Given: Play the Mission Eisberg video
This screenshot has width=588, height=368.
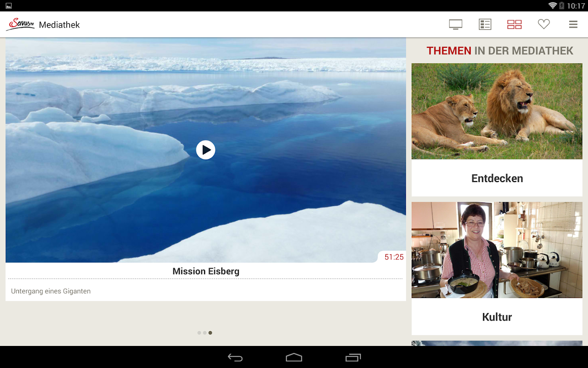Looking at the screenshot, I should [x=205, y=150].
